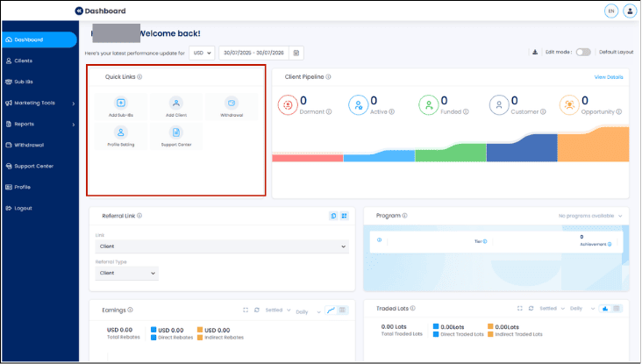Click the download icon near Edit mode
Screen dimensions: 642x364
click(535, 52)
